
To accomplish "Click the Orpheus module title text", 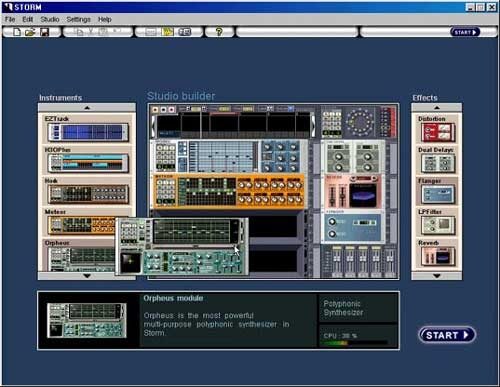I will (173, 298).
